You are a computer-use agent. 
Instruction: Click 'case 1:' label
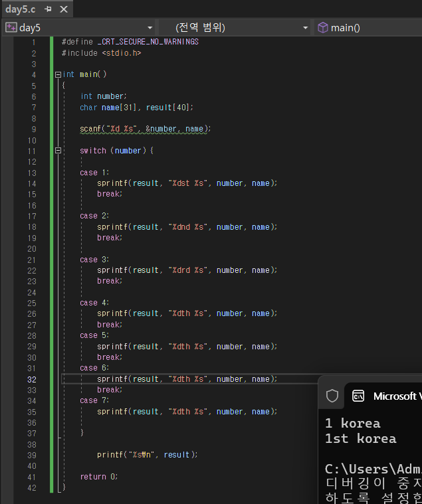point(94,173)
